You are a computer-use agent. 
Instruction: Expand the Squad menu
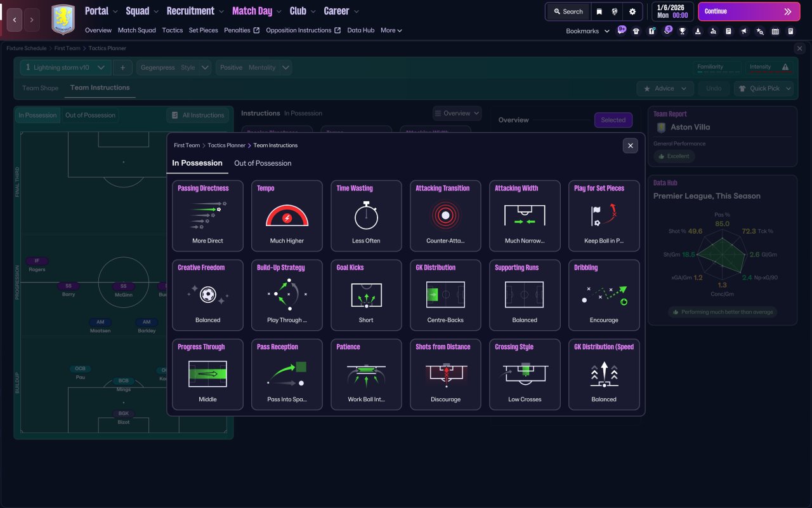pyautogui.click(x=142, y=11)
